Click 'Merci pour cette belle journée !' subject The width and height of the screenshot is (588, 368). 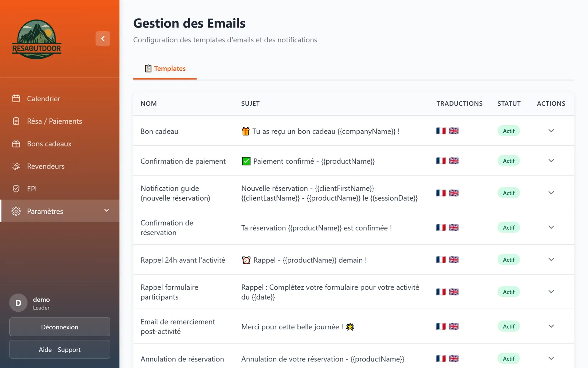pos(298,327)
